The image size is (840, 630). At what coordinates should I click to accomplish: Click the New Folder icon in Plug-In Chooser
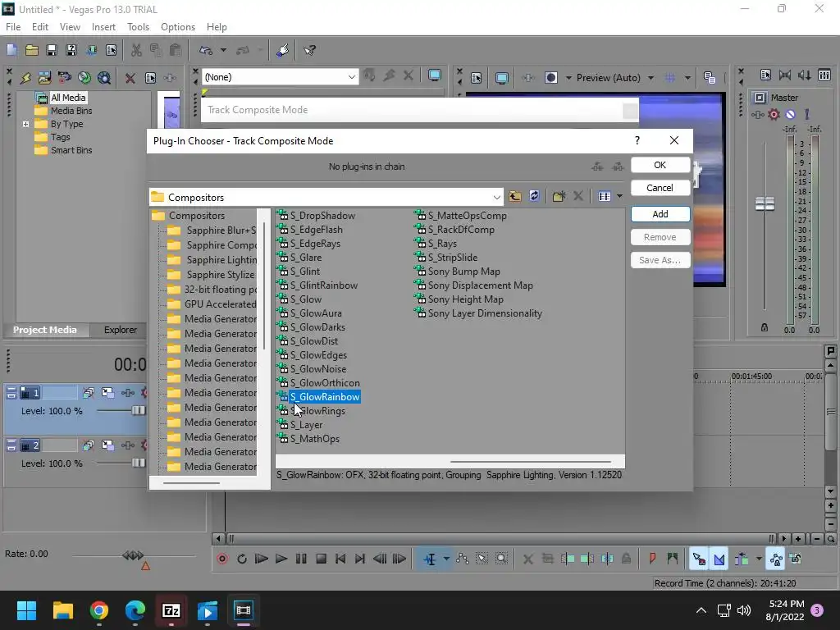point(559,197)
